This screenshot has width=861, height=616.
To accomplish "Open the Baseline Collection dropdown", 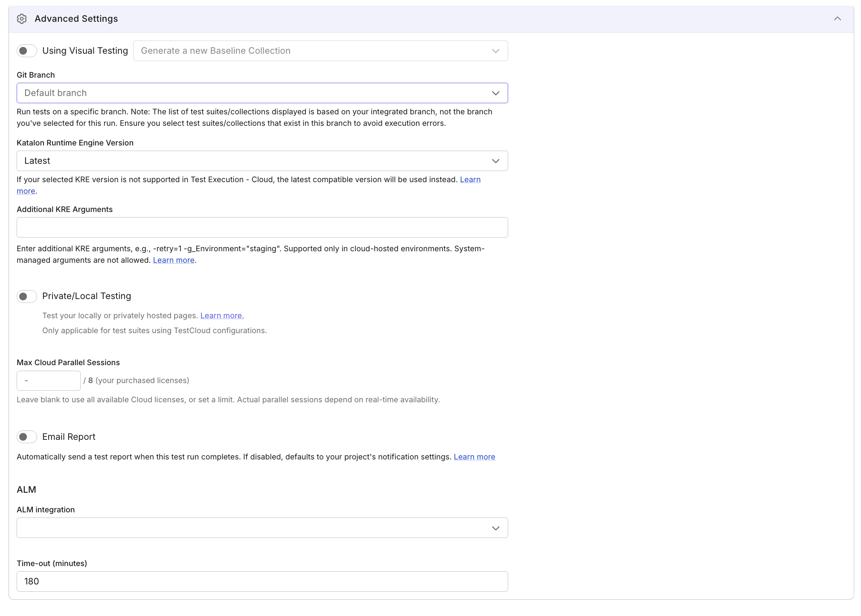I will pyautogui.click(x=320, y=51).
